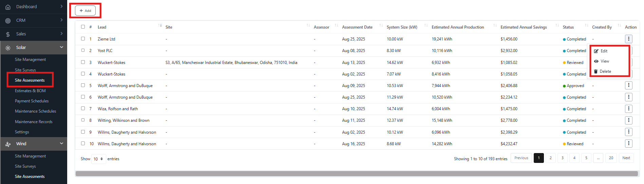644x184 pixels.
Task: Open action menu for Zieme Ltd row
Action: click(x=628, y=39)
